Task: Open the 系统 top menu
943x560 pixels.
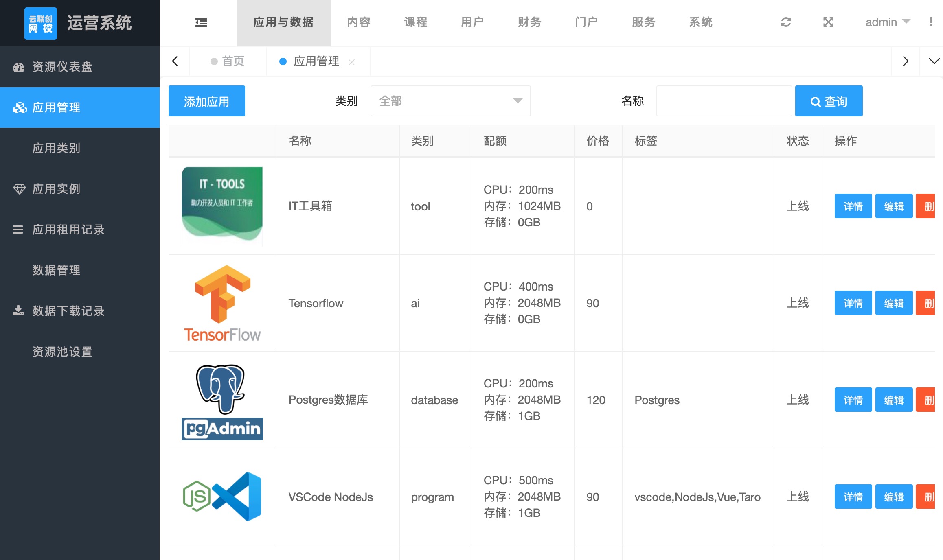Action: (701, 22)
